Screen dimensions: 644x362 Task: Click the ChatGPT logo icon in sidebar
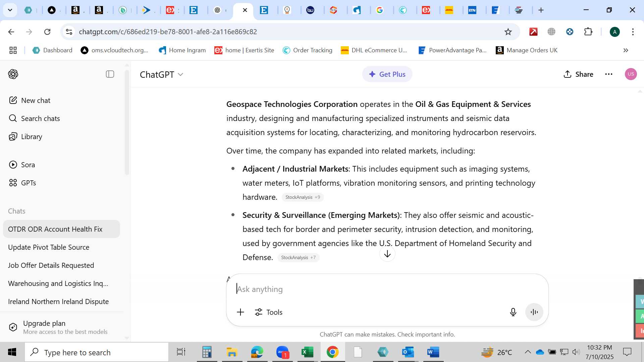coord(13,74)
